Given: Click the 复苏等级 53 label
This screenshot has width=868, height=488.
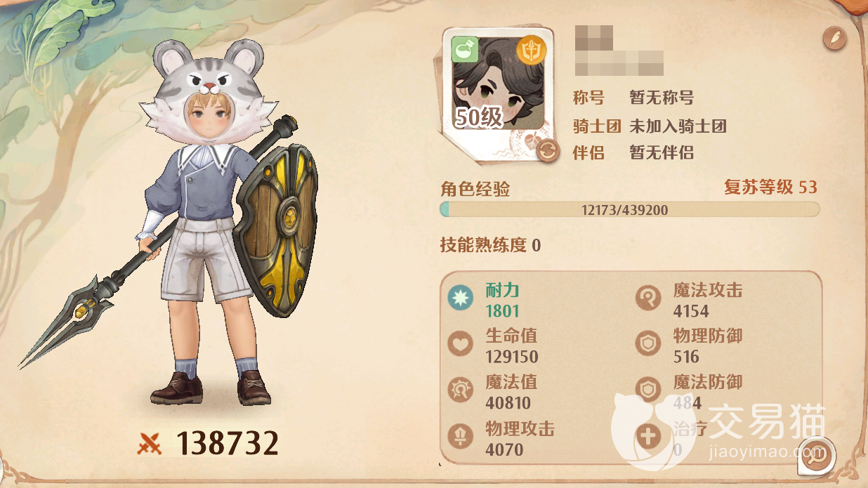Looking at the screenshot, I should pyautogui.click(x=770, y=187).
